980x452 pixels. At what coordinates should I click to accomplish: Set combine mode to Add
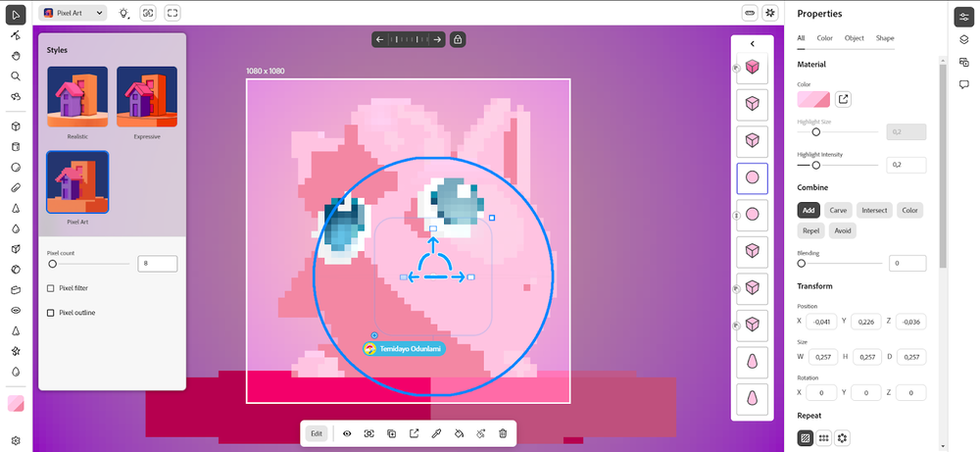tap(808, 210)
